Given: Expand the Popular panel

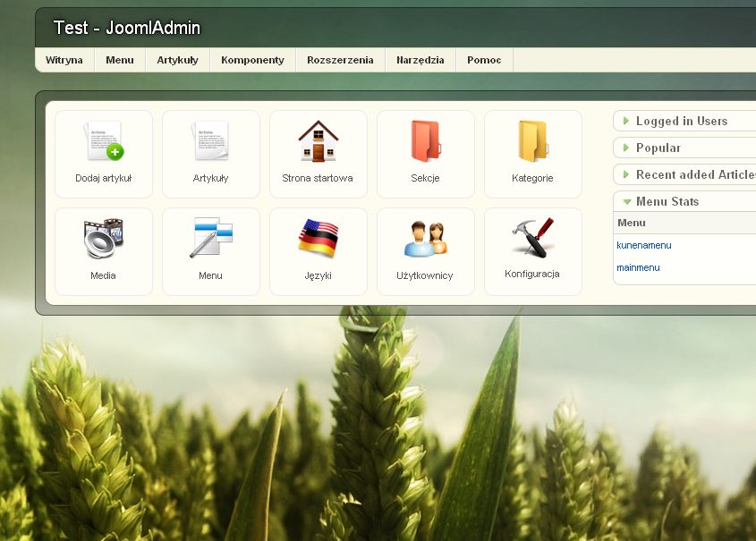Looking at the screenshot, I should tap(658, 148).
